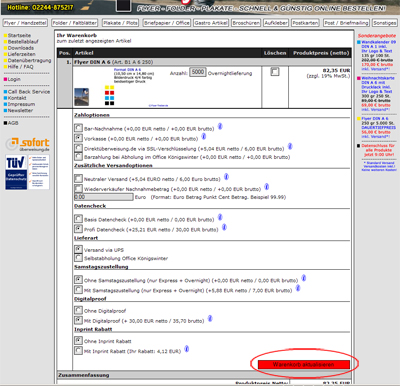Screen dimensions: 400x386
Task: Open Bestellablauf link
Action: coord(23,42)
